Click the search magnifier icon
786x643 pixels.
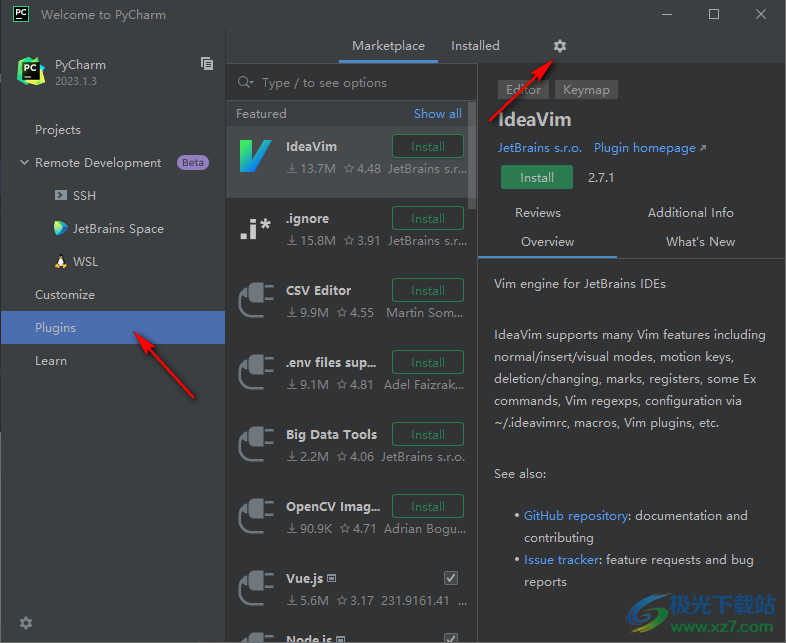coord(244,82)
